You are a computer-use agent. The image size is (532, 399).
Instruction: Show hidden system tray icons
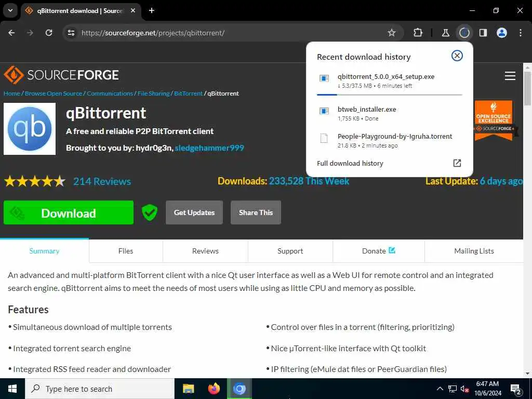(440, 389)
